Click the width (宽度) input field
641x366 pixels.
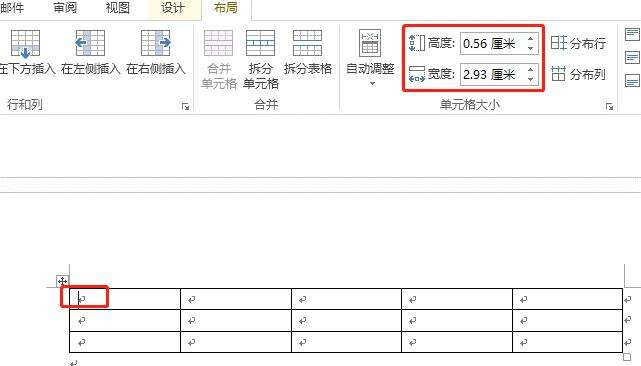pyautogui.click(x=493, y=74)
